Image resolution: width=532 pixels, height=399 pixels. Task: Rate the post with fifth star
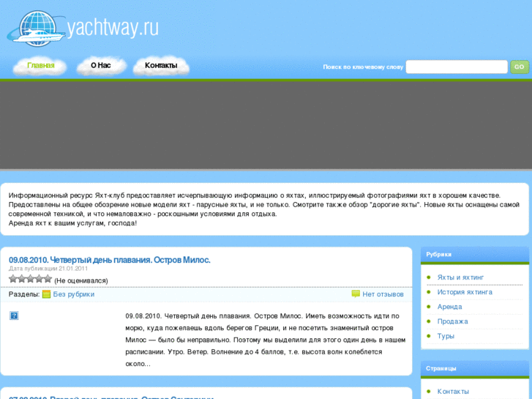coord(48,279)
